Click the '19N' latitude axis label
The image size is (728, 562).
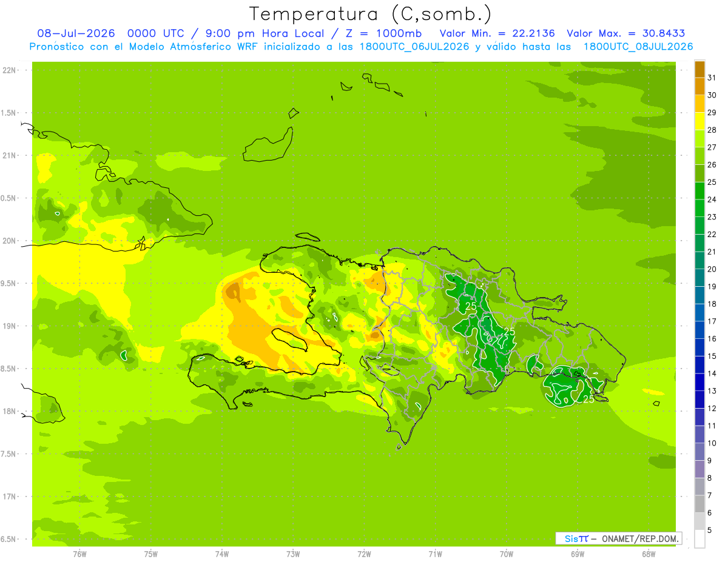(9, 326)
